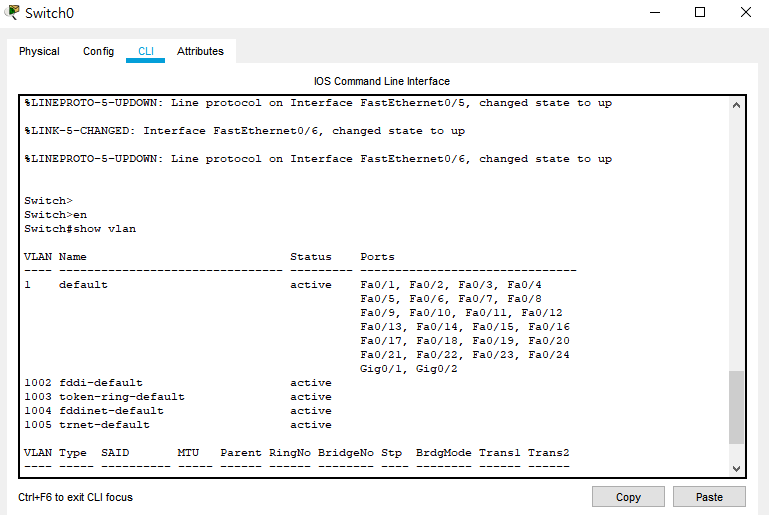The image size is (769, 515).
Task: Click the 'Switch#show vlan' command line
Action: (80, 229)
